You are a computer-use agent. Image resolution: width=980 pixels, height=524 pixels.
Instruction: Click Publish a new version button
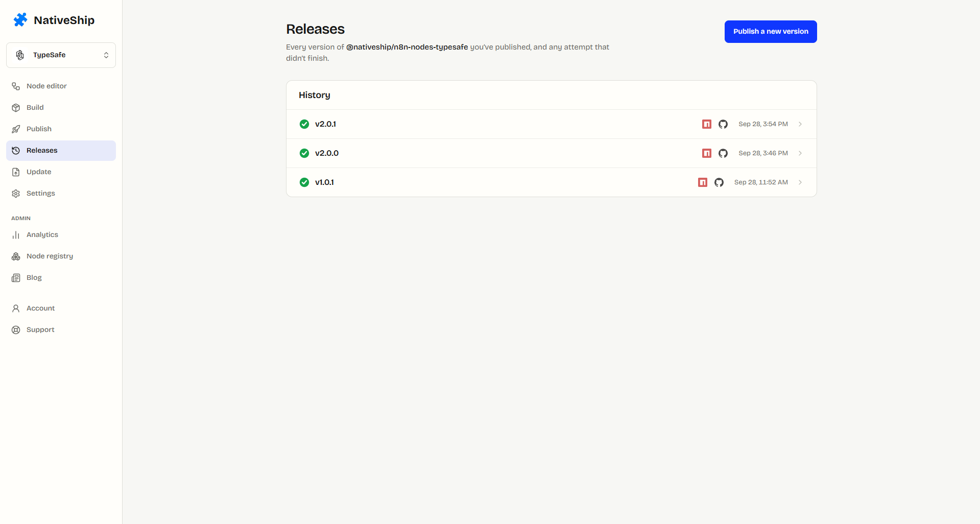tap(771, 32)
